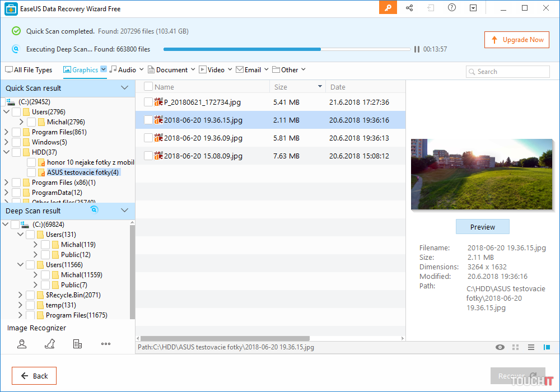560x392 pixels.
Task: Collapse the Quick Scan result panel
Action: (125, 88)
